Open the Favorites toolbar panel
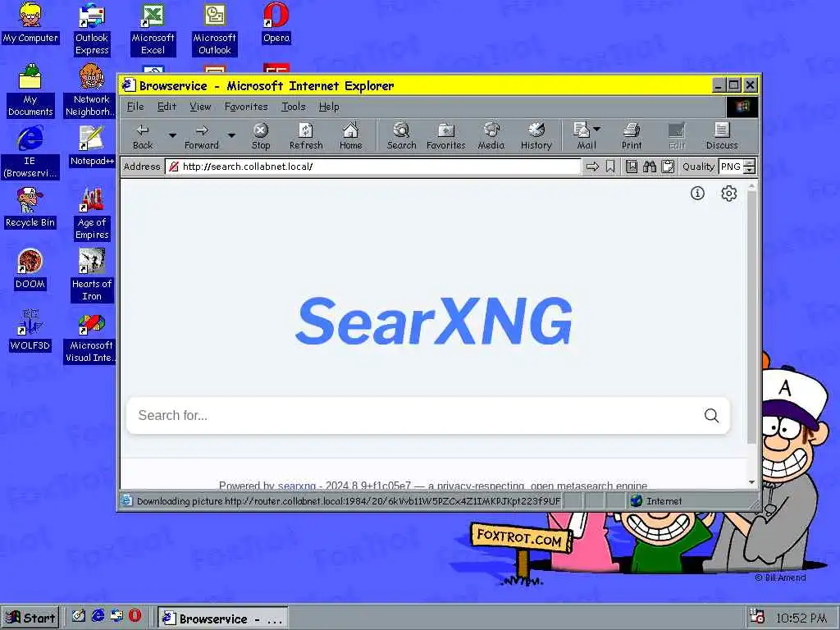Viewport: 840px width, 630px height. pyautogui.click(x=445, y=136)
